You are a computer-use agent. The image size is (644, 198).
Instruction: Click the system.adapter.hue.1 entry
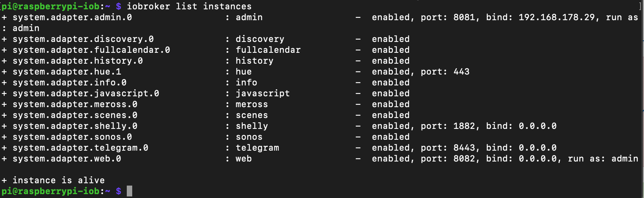[67, 71]
